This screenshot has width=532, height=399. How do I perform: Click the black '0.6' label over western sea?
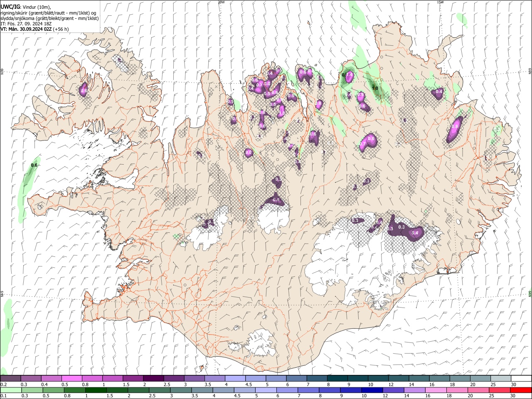[34, 165]
